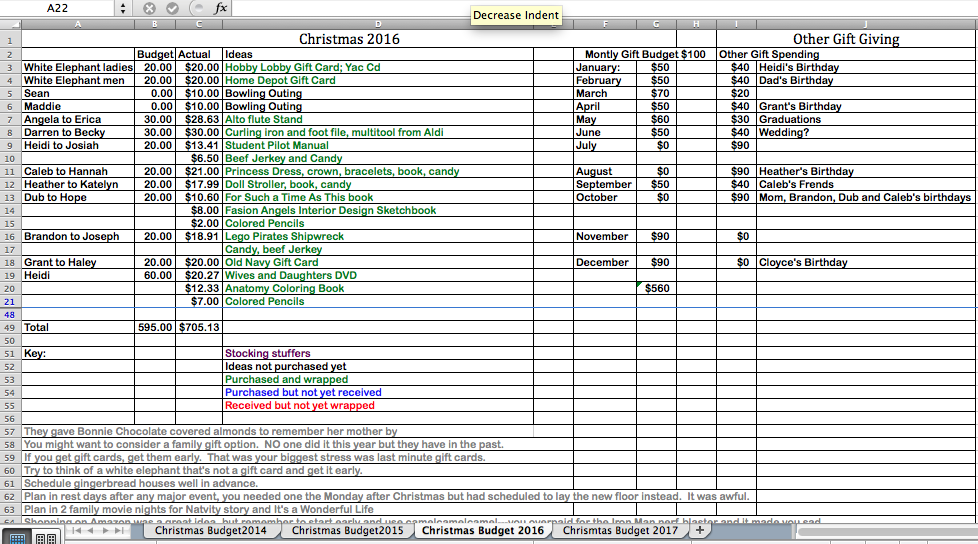
Task: Open the Christmas Budget2014 sheet tab
Action: (x=210, y=530)
